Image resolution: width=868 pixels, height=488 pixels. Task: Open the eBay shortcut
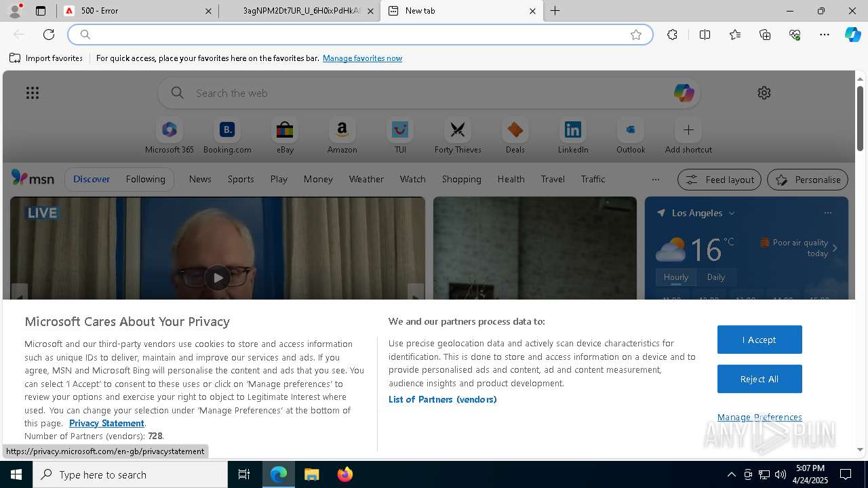[285, 136]
